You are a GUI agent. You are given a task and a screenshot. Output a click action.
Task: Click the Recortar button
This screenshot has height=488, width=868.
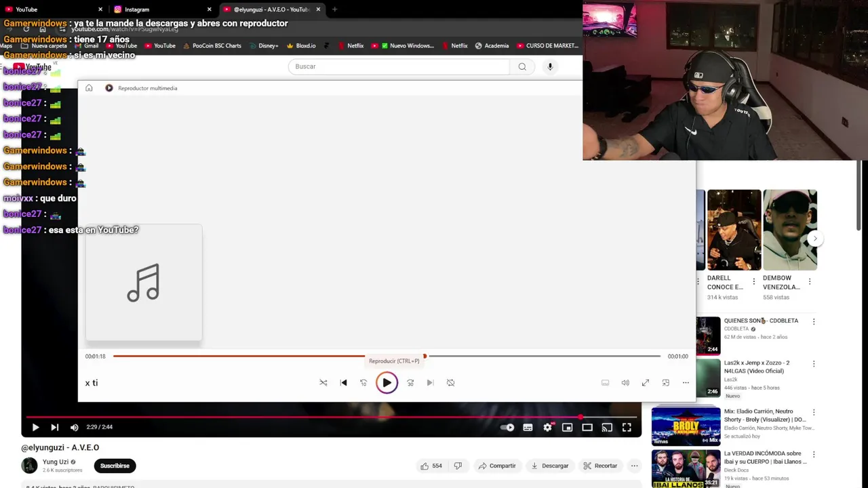(x=600, y=466)
